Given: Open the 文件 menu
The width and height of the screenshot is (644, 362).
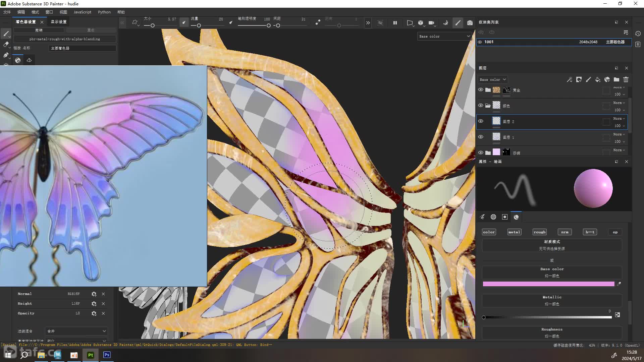Looking at the screenshot, I should coord(7,12).
